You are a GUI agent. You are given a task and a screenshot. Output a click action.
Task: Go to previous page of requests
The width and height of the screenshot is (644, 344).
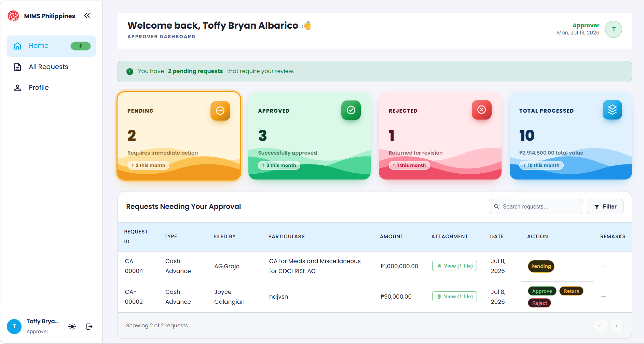point(600,326)
